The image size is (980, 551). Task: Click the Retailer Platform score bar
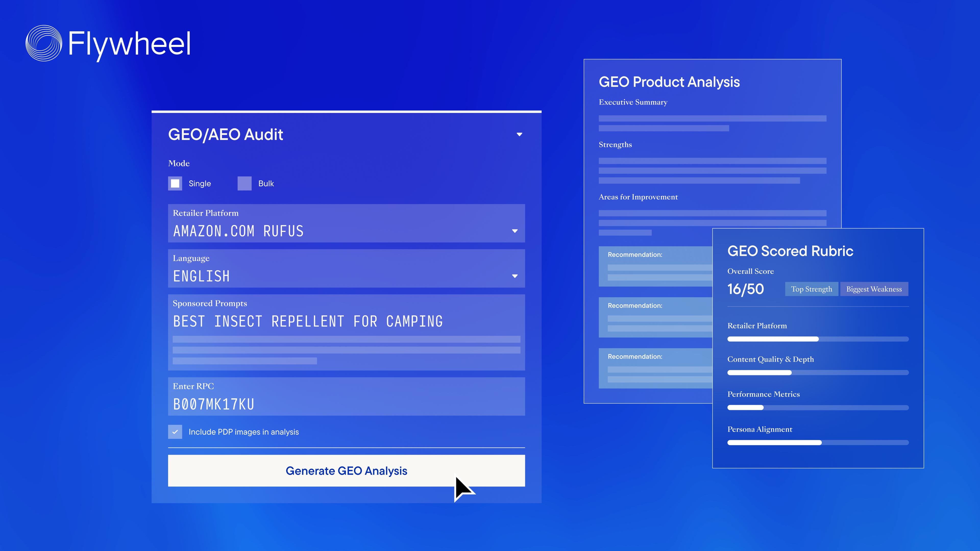point(818,339)
